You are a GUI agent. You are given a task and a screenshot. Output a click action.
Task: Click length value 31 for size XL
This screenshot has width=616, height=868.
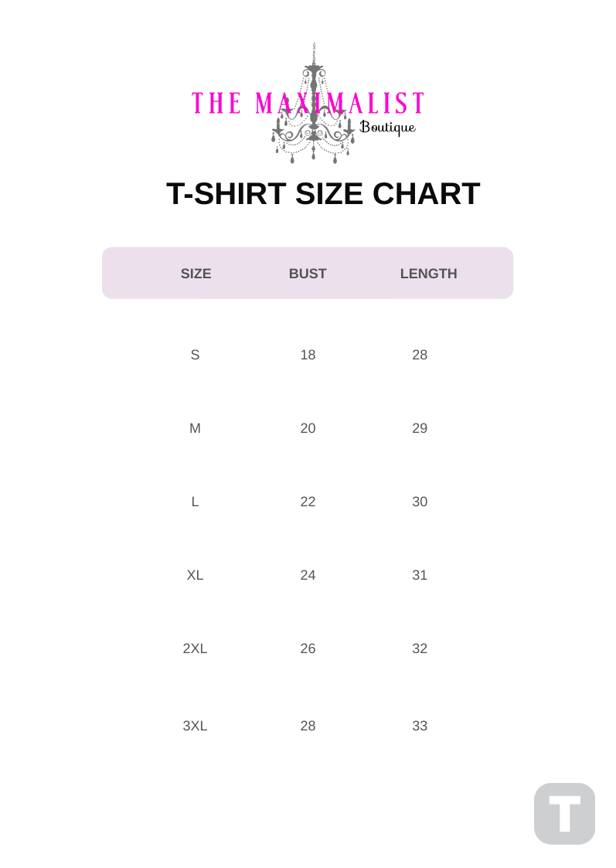[420, 575]
